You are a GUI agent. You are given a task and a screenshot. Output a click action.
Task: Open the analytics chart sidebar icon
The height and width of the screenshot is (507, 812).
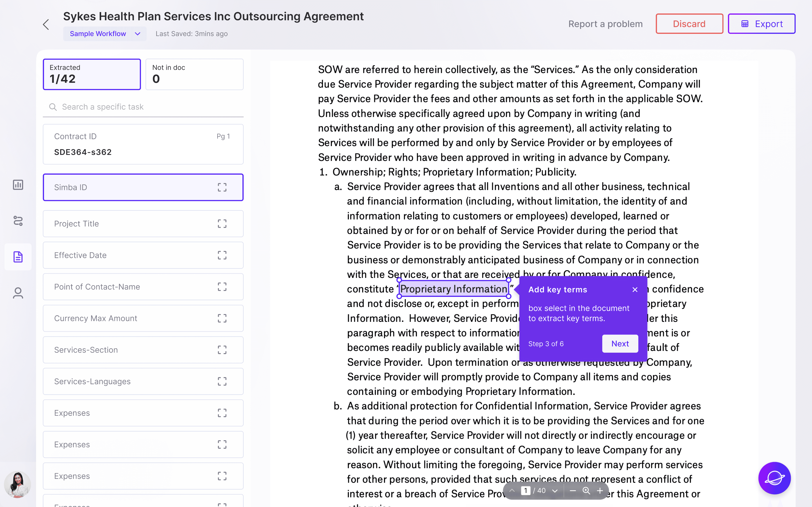coord(18,185)
